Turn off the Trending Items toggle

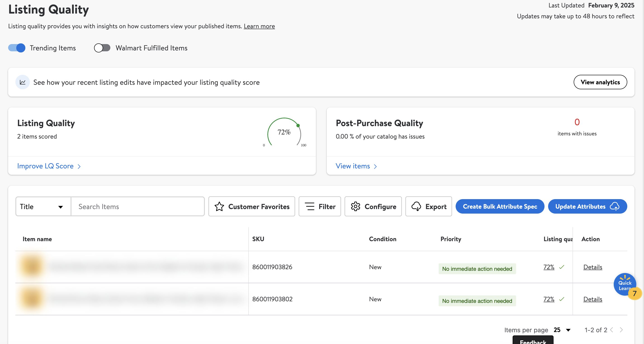point(17,48)
